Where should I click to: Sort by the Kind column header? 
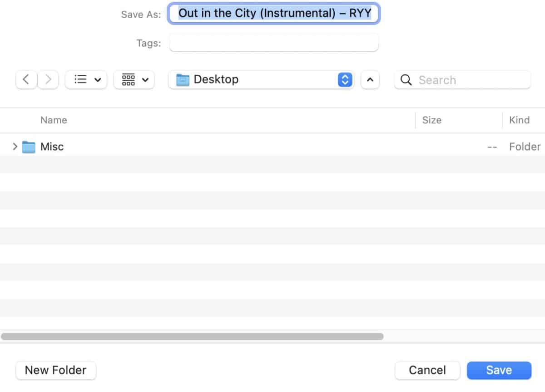click(x=519, y=120)
